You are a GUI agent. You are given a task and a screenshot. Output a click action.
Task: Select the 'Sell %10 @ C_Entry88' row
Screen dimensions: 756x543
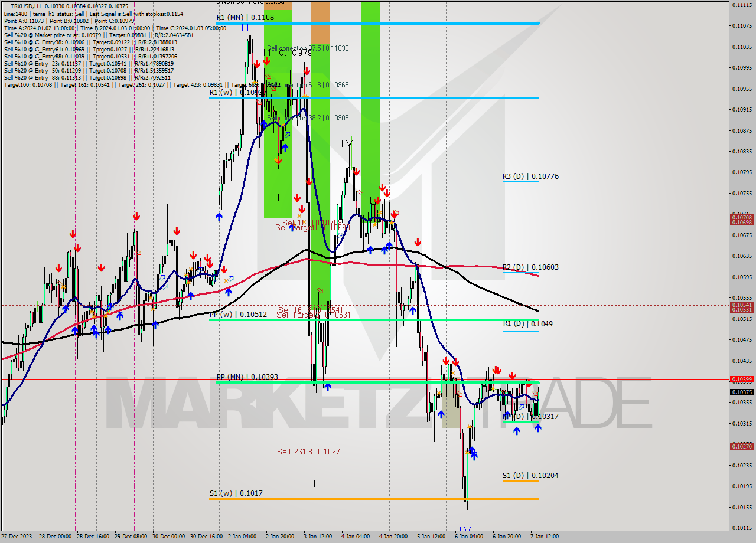(90, 56)
